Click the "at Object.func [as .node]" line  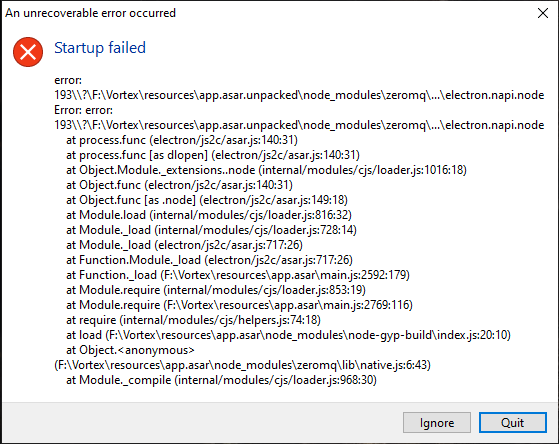pyautogui.click(x=207, y=200)
